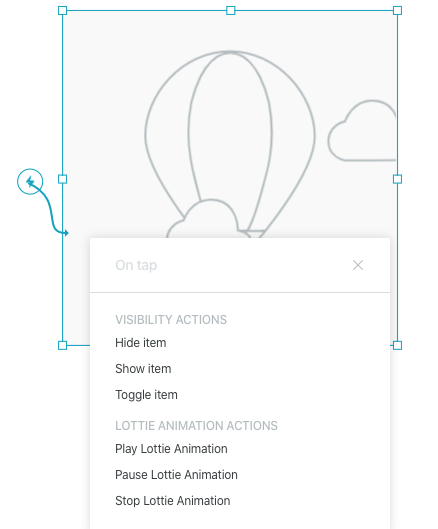Select Play Lottie Animation
The image size is (438, 529).
pyautogui.click(x=171, y=449)
